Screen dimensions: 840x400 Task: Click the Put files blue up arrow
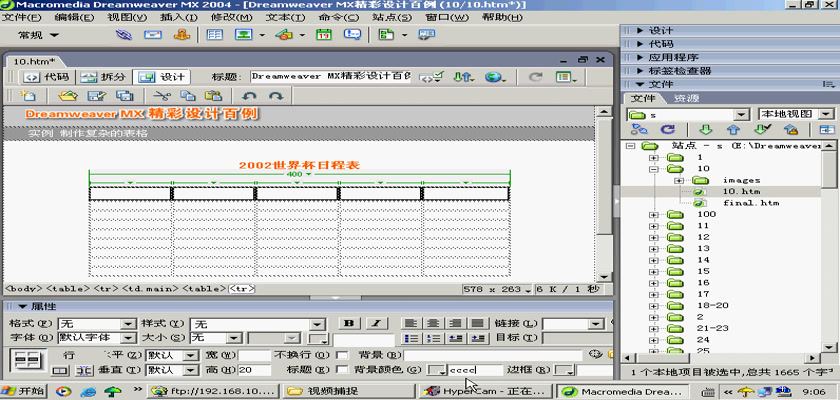point(733,129)
